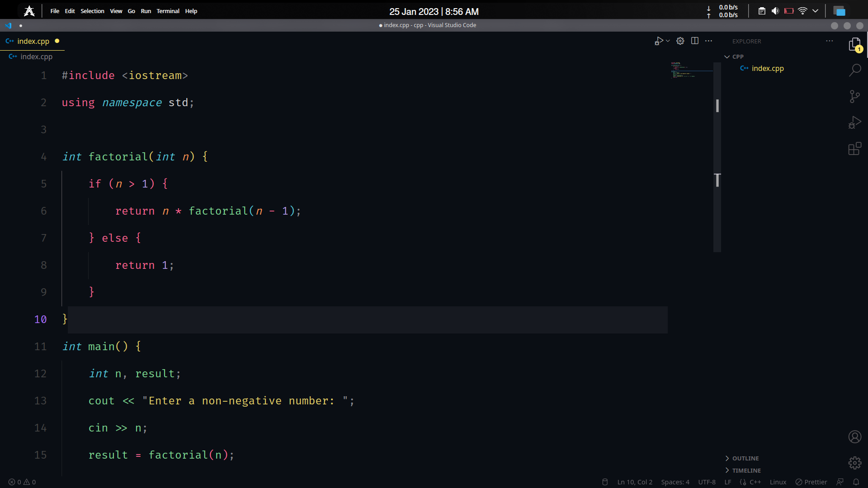Viewport: 868px width, 488px height.
Task: Click 'using namespace std;' on line 2
Action: (128, 103)
